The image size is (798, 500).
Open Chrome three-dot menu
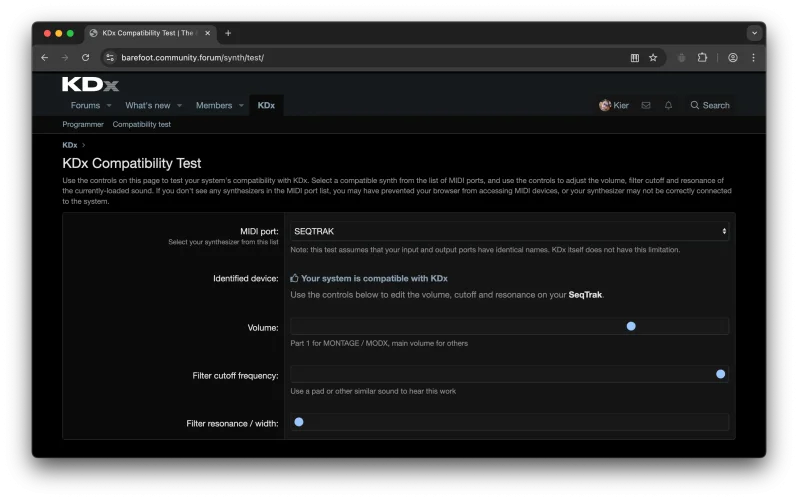(753, 58)
